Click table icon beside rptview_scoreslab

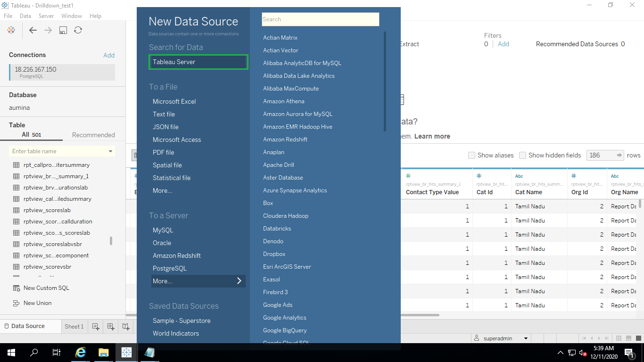click(x=17, y=210)
